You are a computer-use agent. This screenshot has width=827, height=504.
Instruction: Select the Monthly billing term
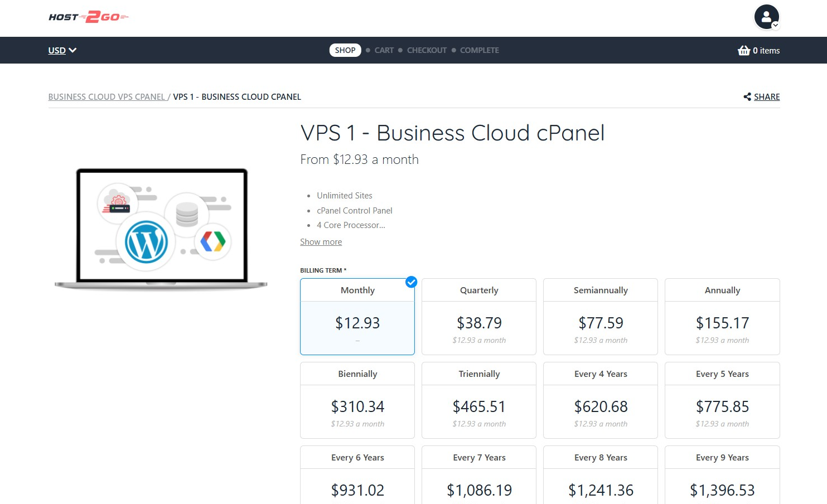[357, 317]
